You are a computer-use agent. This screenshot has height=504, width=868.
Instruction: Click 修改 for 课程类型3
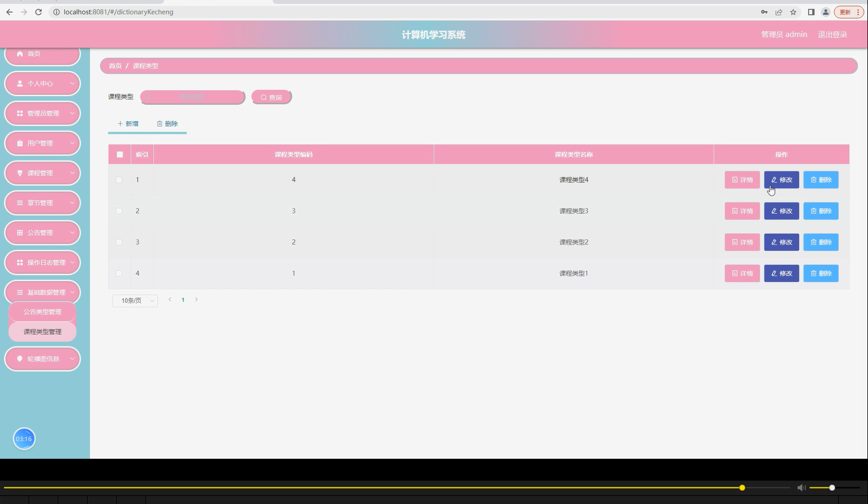pyautogui.click(x=782, y=211)
